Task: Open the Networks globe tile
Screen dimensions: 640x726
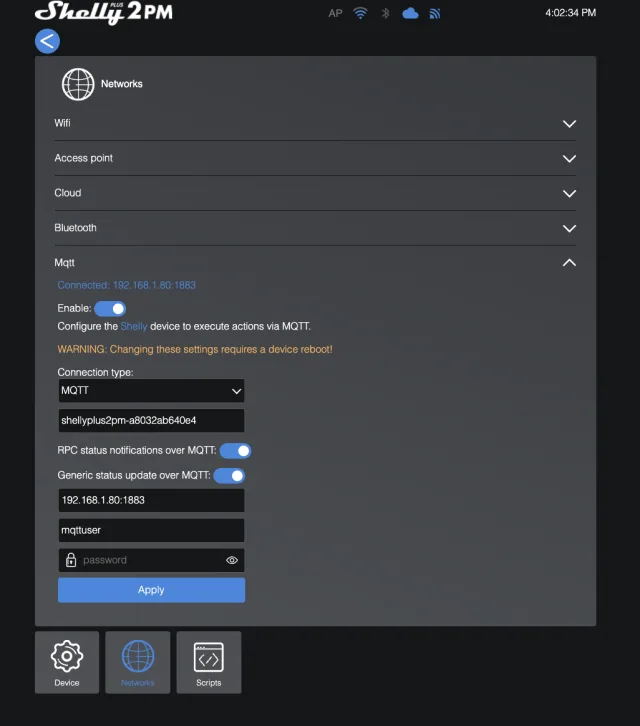Action: [138, 662]
